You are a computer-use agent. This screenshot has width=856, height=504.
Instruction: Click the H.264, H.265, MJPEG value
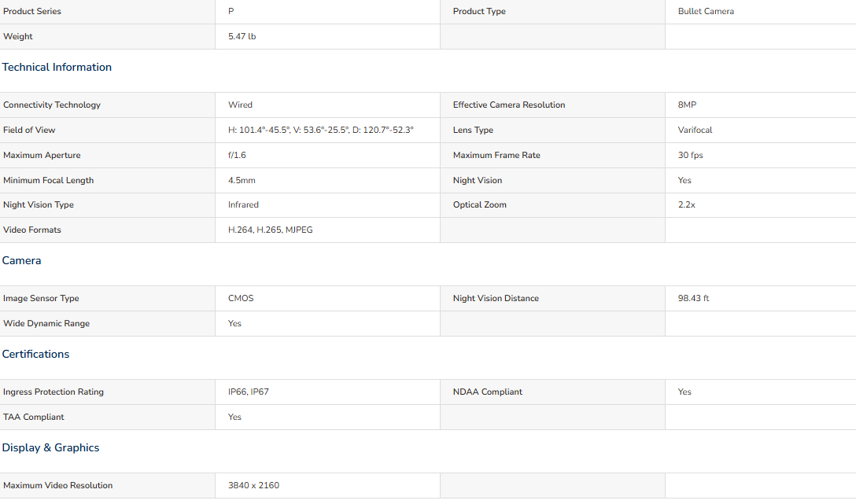coord(271,230)
